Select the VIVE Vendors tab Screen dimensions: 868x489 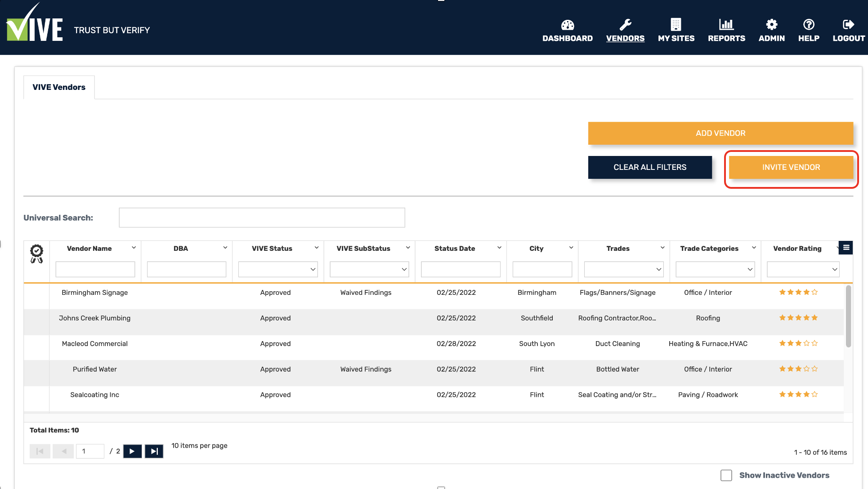click(59, 87)
